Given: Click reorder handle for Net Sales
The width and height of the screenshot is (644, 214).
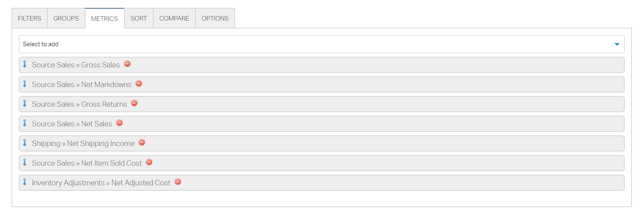Looking at the screenshot, I should point(25,123).
